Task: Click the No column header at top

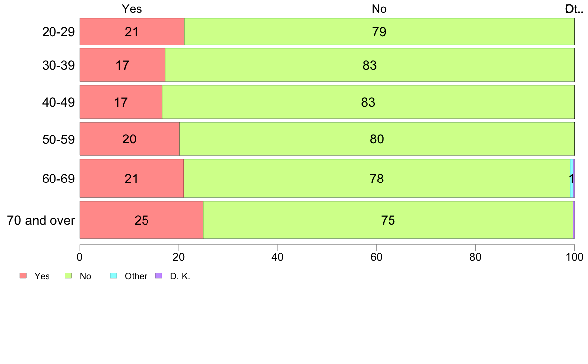Action: pos(379,9)
